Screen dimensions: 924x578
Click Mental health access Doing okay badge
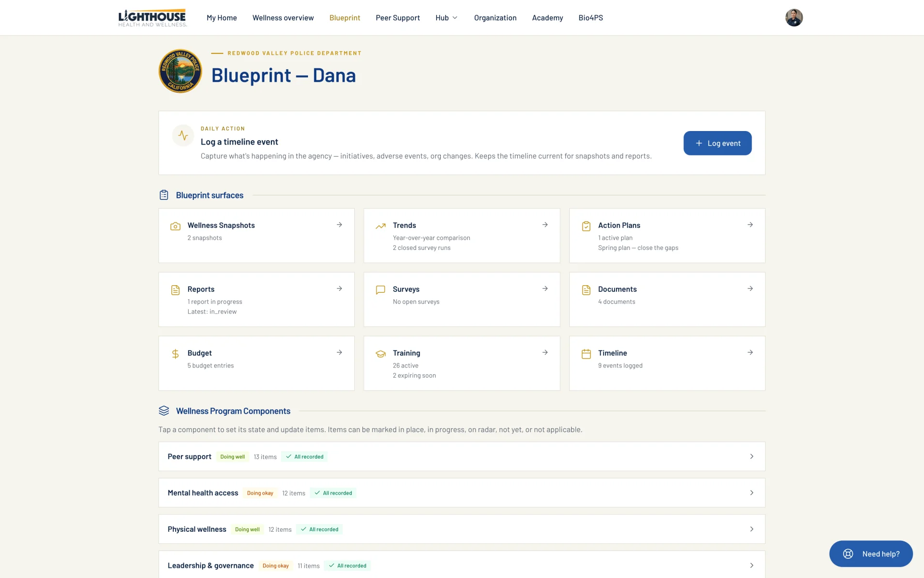click(260, 493)
